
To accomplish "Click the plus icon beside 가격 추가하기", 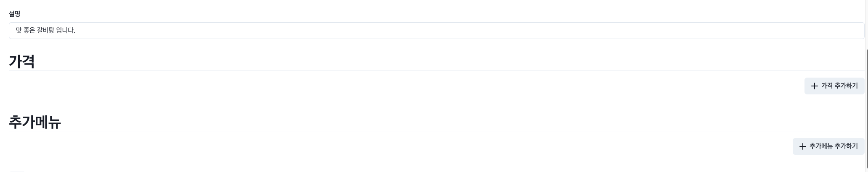I will coord(815,86).
